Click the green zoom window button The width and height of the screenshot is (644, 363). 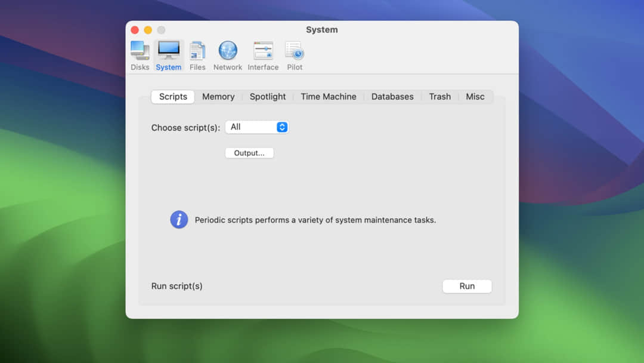click(x=161, y=29)
